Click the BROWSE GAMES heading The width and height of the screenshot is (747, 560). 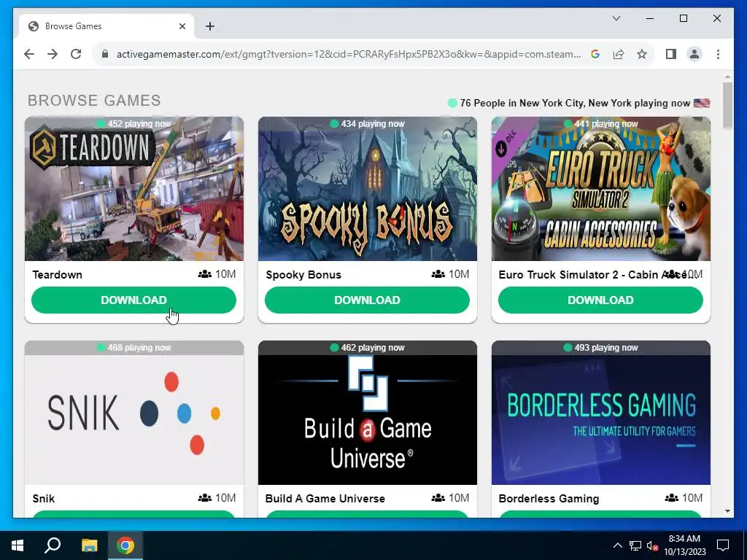tap(94, 101)
